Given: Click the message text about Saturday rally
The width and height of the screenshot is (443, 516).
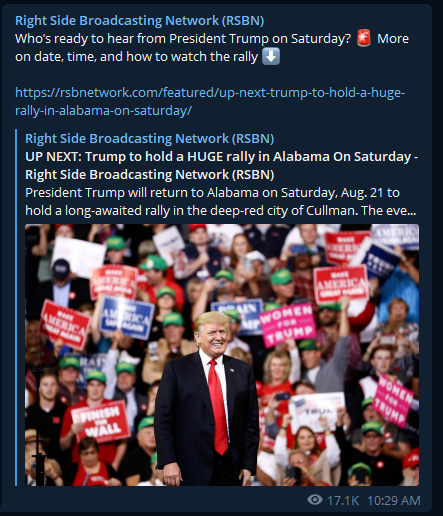Looking at the screenshot, I should pyautogui.click(x=212, y=47).
